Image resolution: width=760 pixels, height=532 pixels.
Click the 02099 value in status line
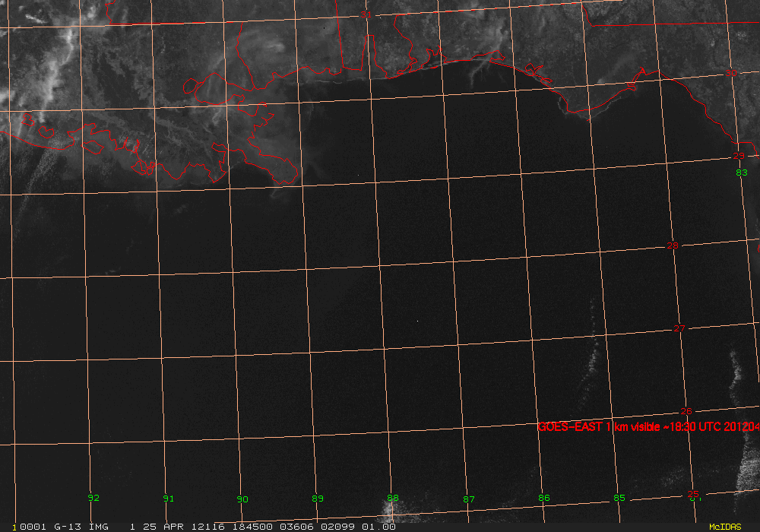coord(338,527)
